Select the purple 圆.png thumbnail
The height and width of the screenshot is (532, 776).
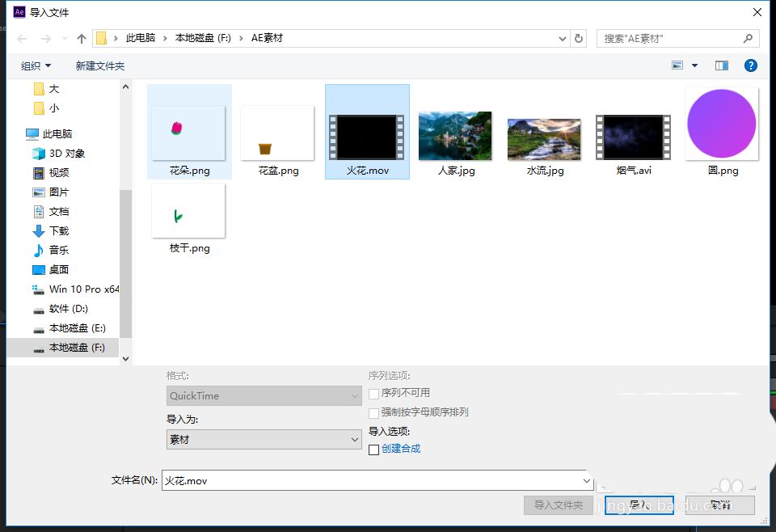point(722,133)
